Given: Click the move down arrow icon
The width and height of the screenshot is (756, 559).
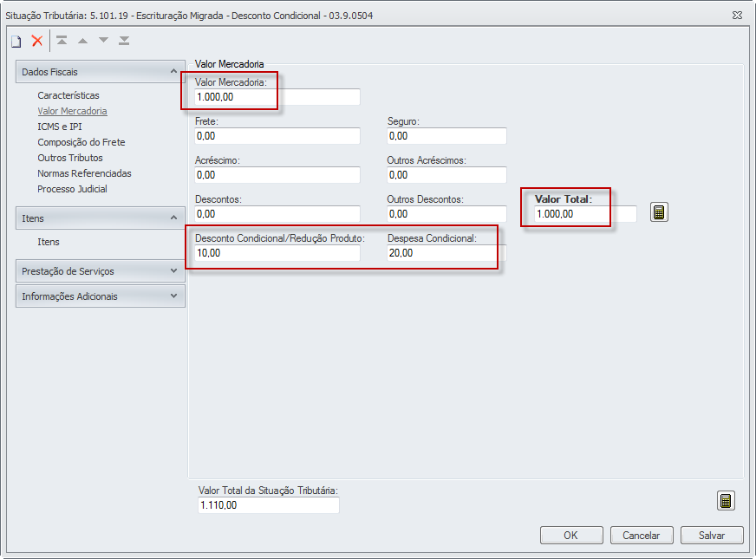Looking at the screenshot, I should click(103, 41).
